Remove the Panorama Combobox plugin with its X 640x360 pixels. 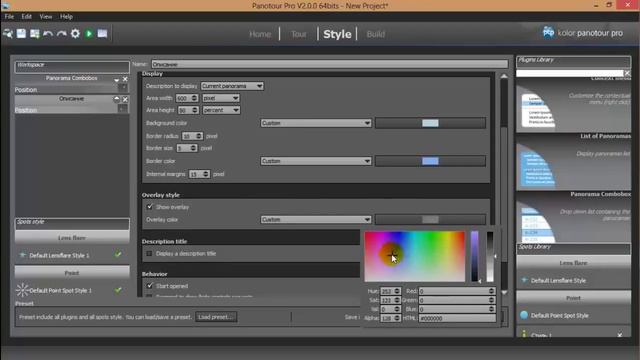(x=125, y=79)
